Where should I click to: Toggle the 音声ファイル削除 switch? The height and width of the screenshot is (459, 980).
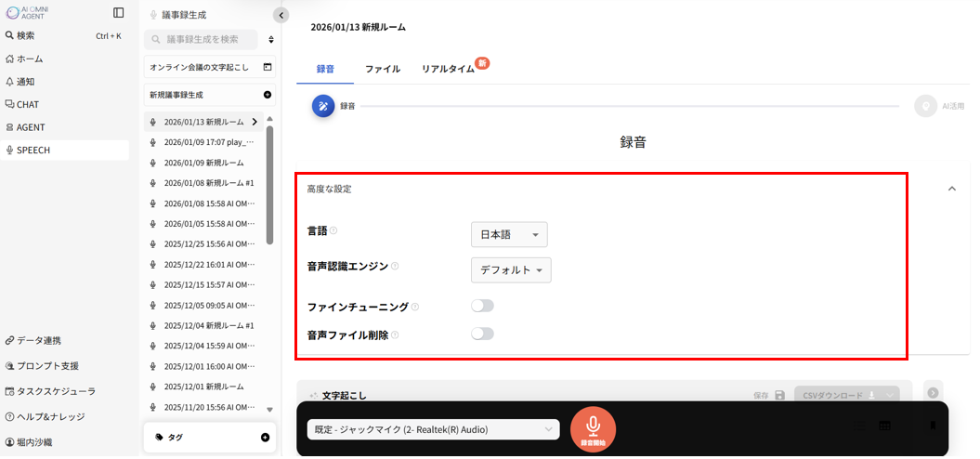482,334
